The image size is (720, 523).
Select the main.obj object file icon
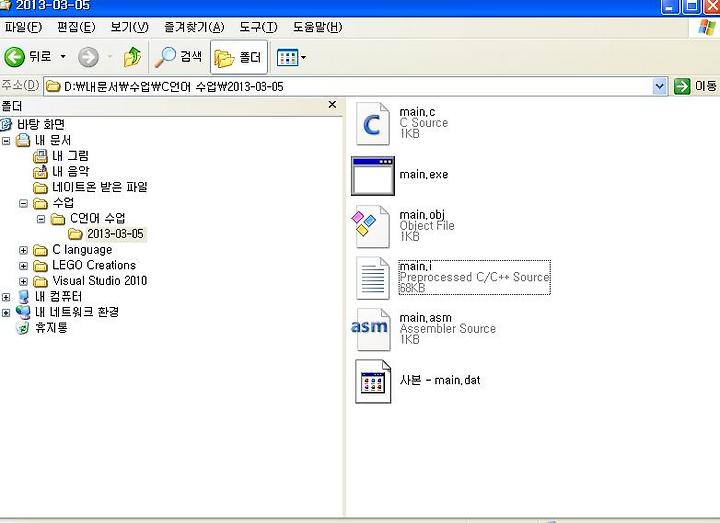tap(371, 226)
